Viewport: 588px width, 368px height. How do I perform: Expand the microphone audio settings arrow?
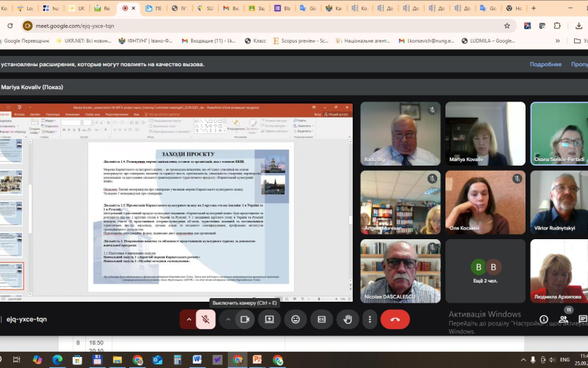[190, 319]
